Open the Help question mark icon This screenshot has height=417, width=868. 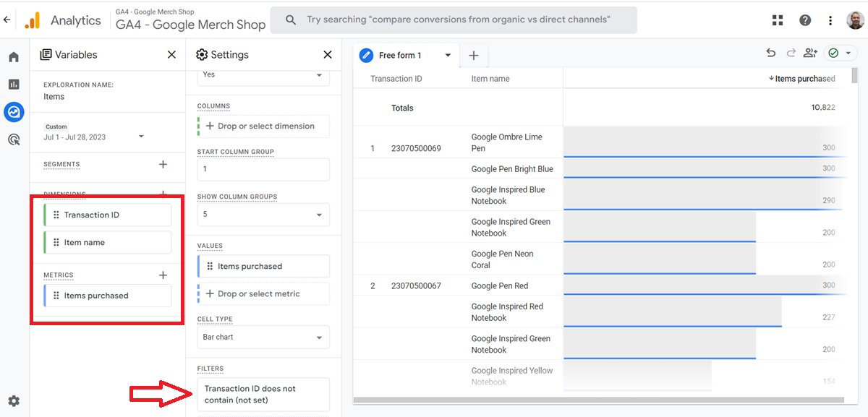pos(804,20)
